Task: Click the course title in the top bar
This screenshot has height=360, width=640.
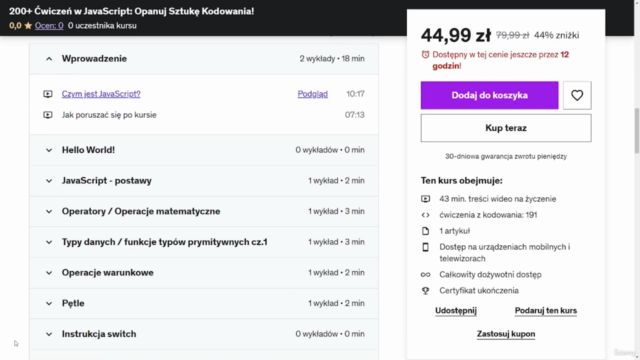Action: (x=131, y=11)
